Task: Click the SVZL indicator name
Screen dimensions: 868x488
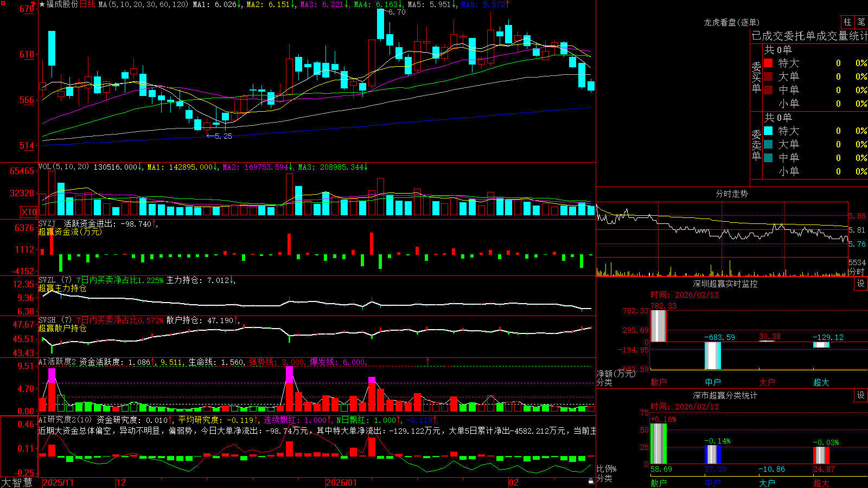Action: [x=47, y=280]
